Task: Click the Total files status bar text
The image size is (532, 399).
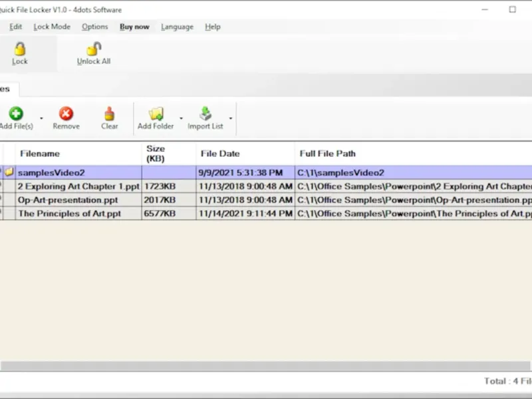Action: (x=507, y=381)
